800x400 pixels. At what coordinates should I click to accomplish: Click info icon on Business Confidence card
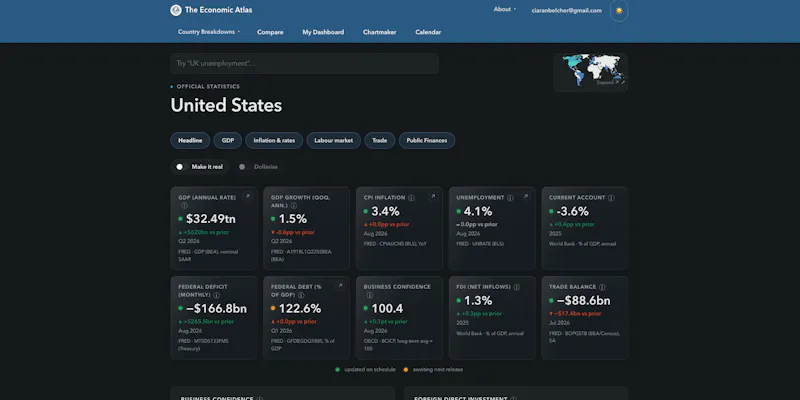(x=370, y=295)
